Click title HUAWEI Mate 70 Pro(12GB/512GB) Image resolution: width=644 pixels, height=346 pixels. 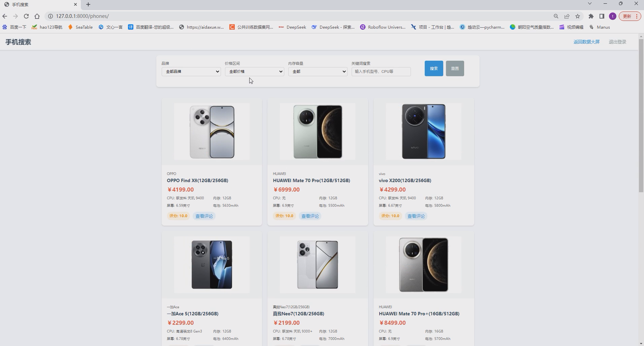[312, 180]
